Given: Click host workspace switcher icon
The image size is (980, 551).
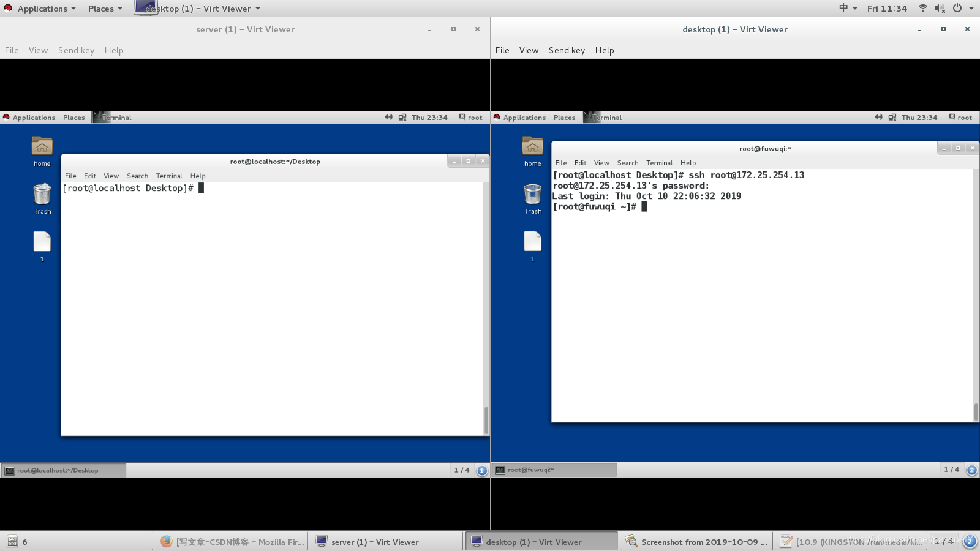Looking at the screenshot, I should [x=969, y=541].
